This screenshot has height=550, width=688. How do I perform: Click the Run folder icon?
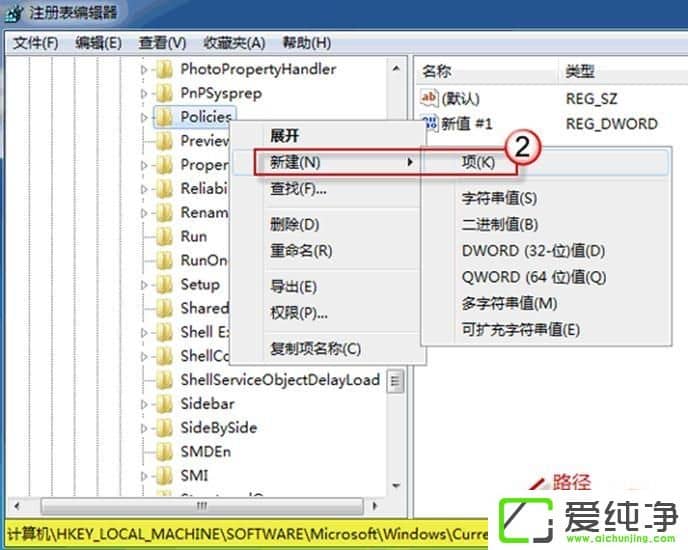[x=165, y=236]
